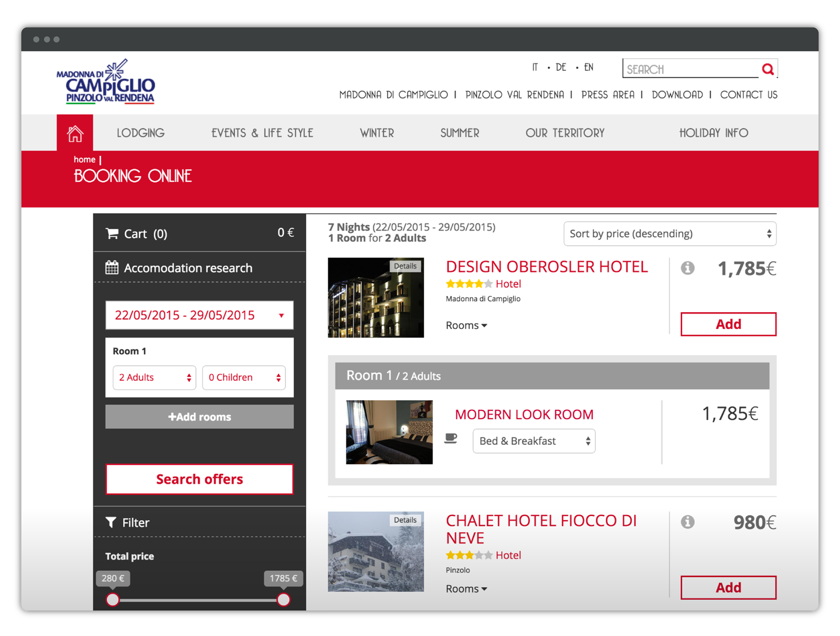This screenshot has width=840, height=636.
Task: Click info icon for Chalet Hotel Fiocco di Neve
Action: point(687,522)
